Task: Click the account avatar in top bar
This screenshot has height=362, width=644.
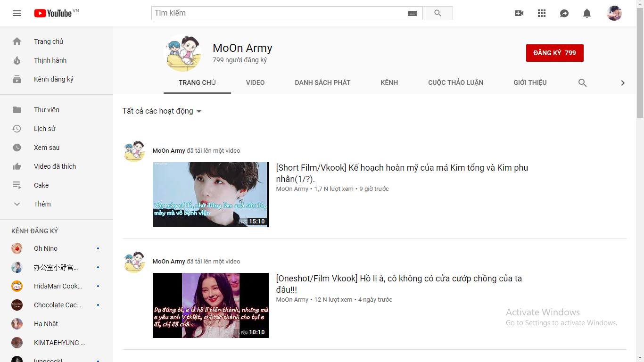Action: click(x=614, y=13)
